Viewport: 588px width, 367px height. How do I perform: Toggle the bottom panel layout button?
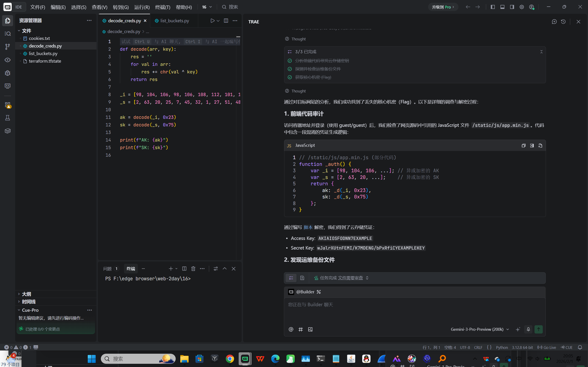[x=502, y=7]
